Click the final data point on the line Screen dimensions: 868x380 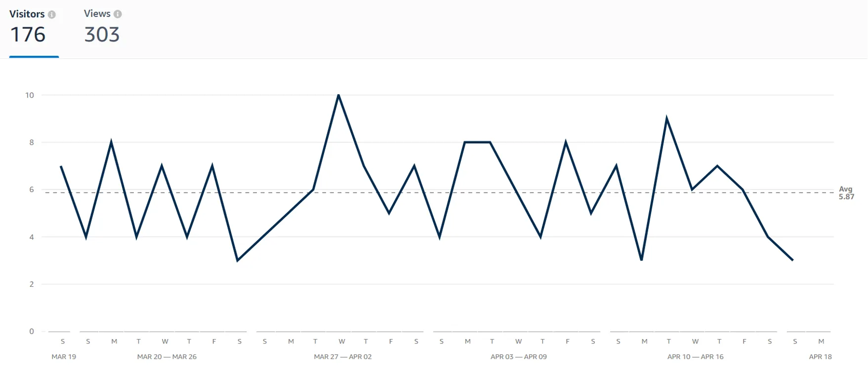(792, 260)
